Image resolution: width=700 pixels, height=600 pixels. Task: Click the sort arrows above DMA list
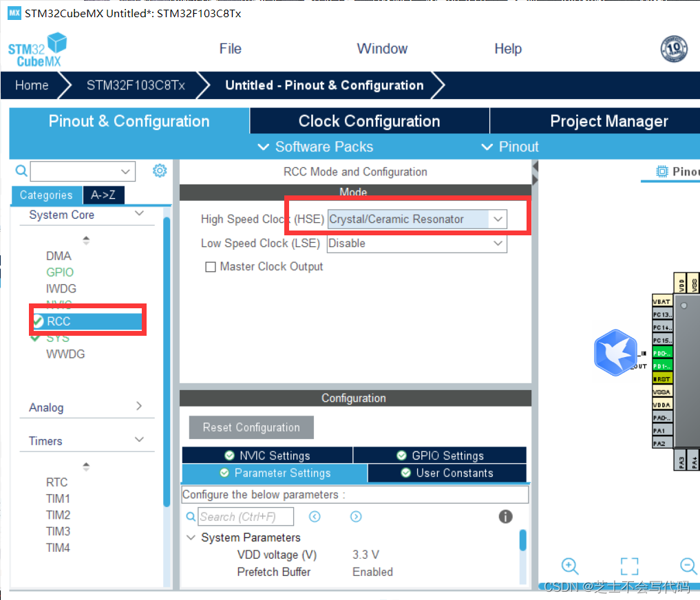pos(86,240)
